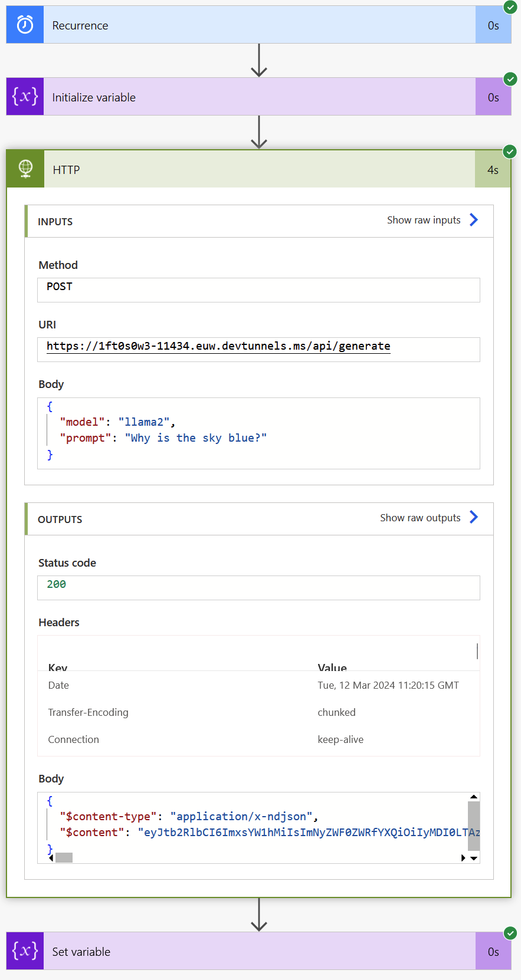521x980 pixels.
Task: Click the Method field showing POST
Action: (258, 290)
